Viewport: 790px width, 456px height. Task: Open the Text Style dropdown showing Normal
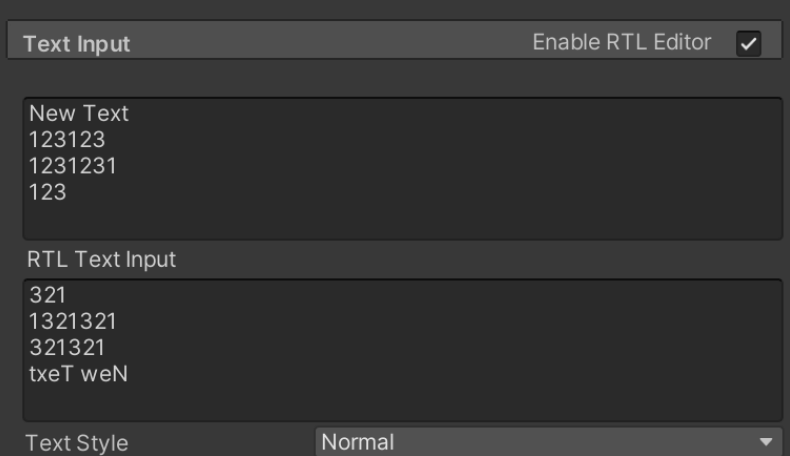(549, 442)
